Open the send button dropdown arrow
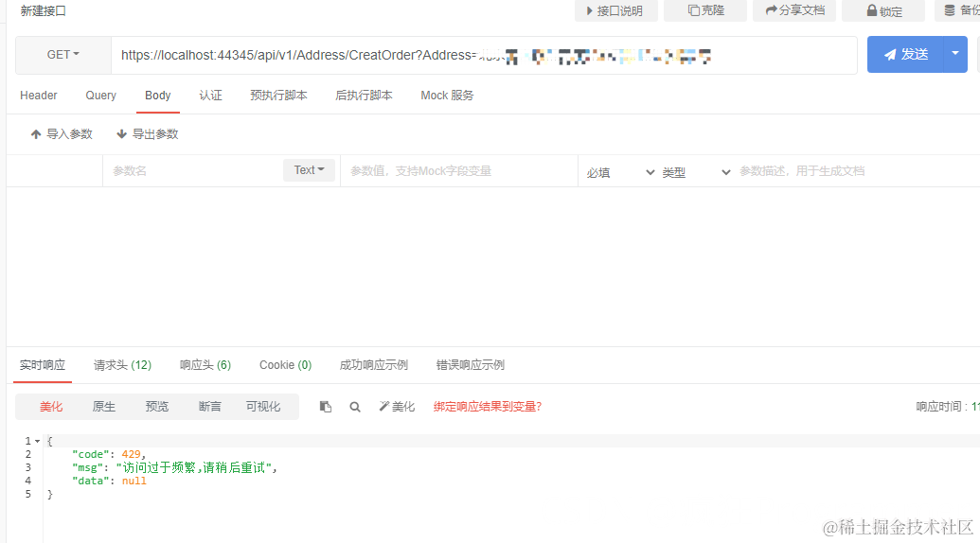This screenshot has height=543, width=980. [955, 54]
